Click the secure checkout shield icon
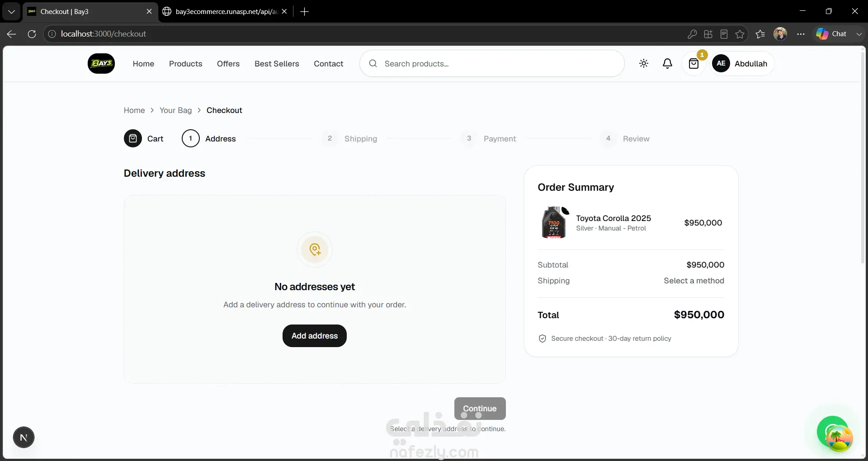The image size is (868, 461). pos(542,339)
